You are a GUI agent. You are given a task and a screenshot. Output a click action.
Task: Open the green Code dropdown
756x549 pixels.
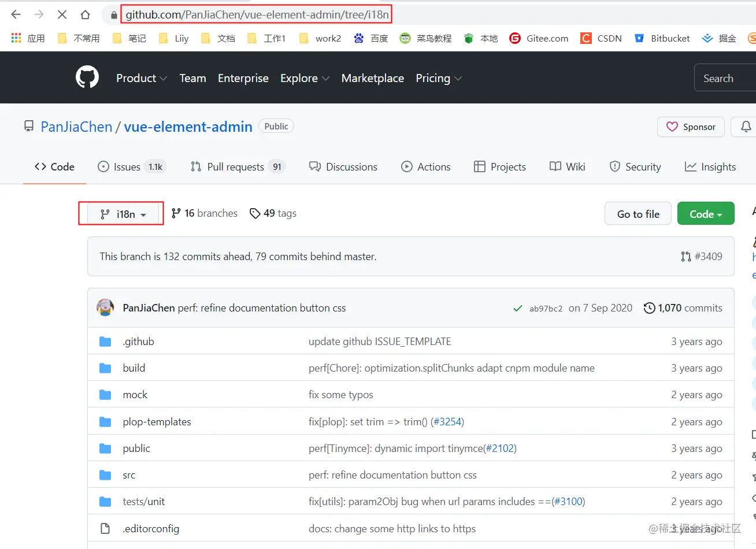point(706,214)
